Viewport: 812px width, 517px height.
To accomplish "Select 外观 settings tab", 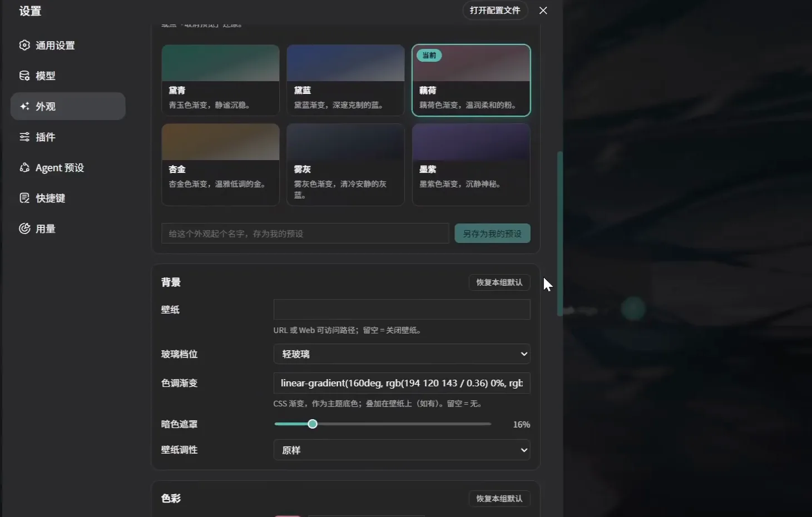I will [x=68, y=106].
